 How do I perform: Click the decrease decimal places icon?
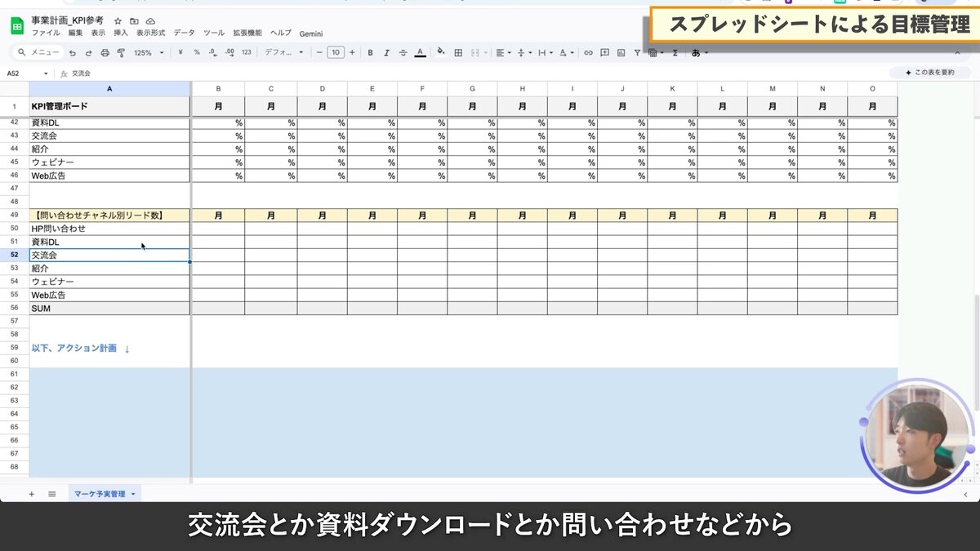click(x=212, y=53)
